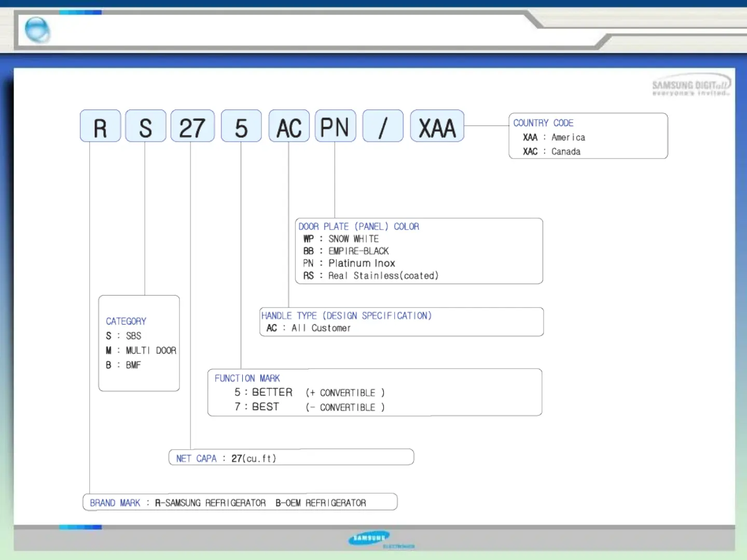Click 'RS : Real Stainless(coated)' line
The image size is (747, 560).
coord(371,276)
